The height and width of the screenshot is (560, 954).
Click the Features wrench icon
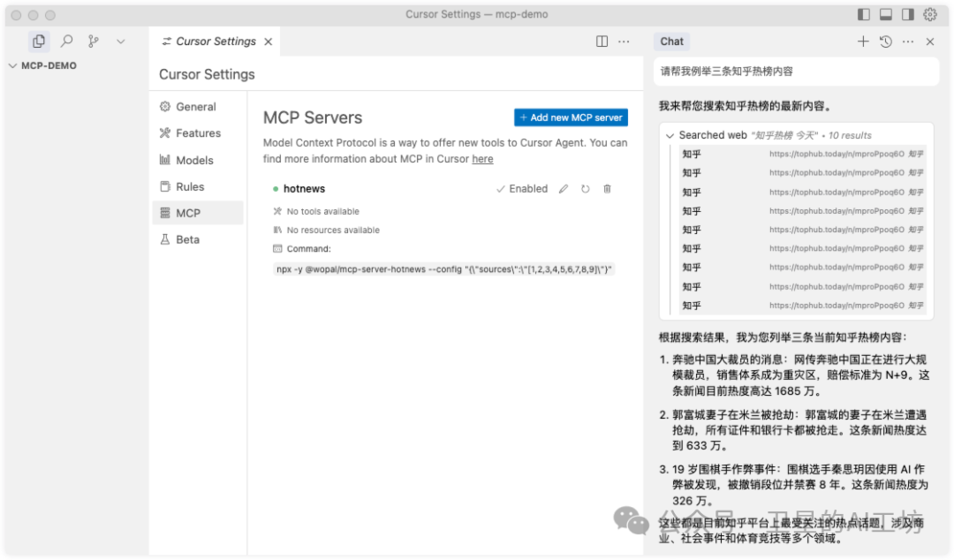[165, 132]
